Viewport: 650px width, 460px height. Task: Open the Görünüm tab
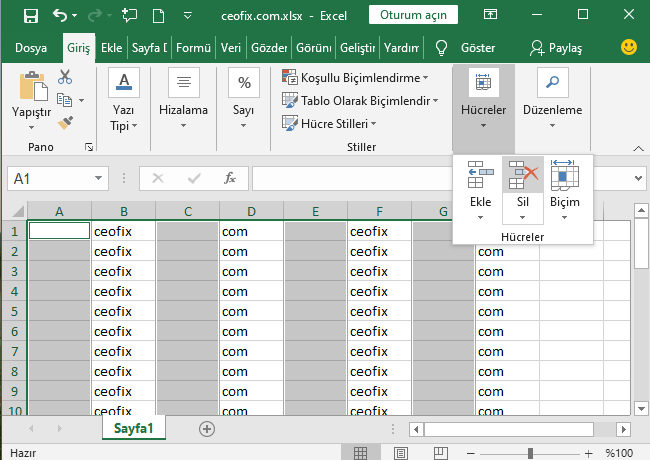click(x=313, y=48)
